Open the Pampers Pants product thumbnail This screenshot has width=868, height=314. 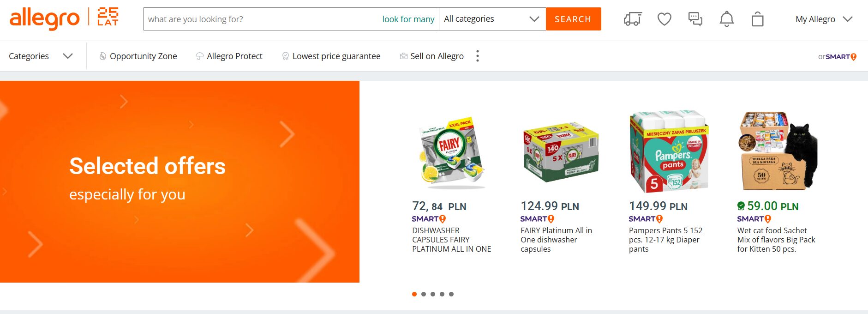pos(669,151)
